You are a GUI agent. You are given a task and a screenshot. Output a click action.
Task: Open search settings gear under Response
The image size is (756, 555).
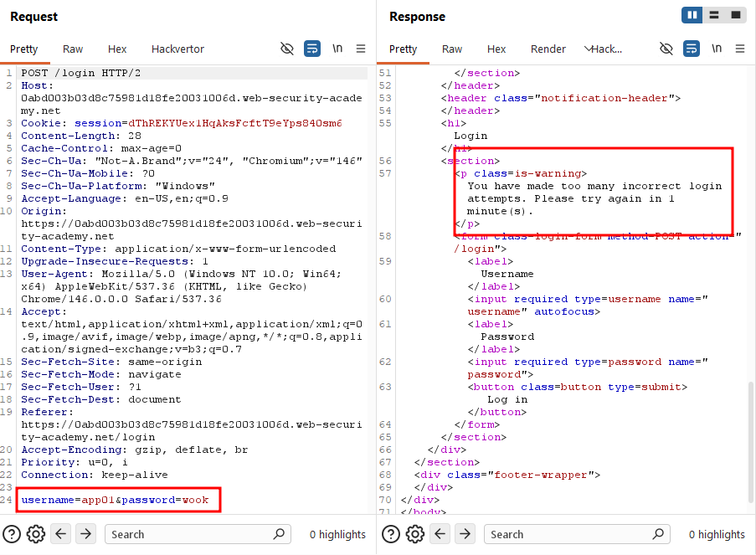415,534
